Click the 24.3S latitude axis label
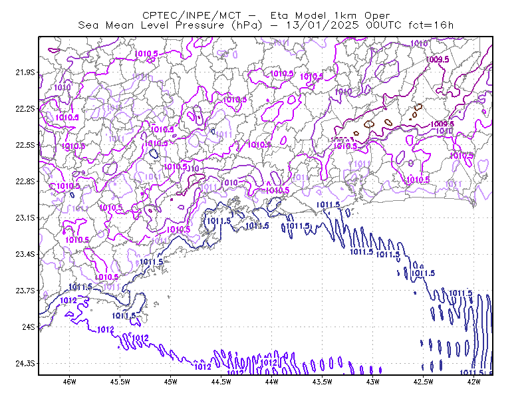 (x=25, y=364)
